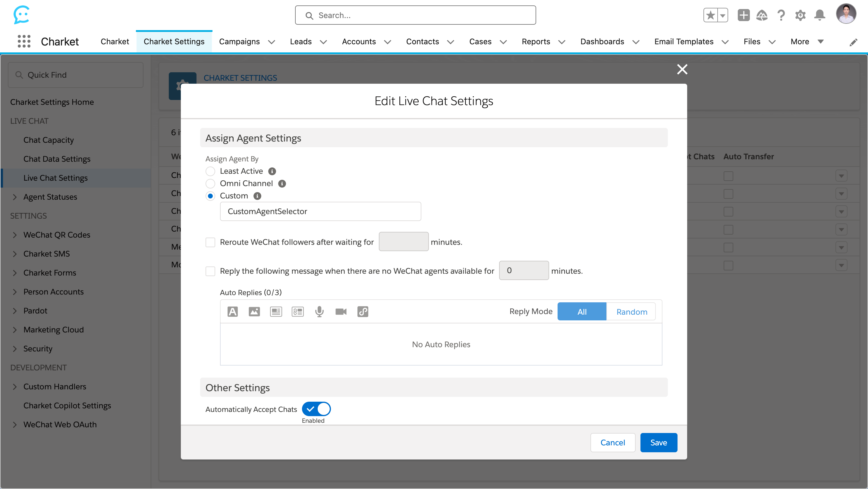The image size is (868, 489).
Task: Close the Edit Live Chat Settings dialog
Action: click(682, 69)
